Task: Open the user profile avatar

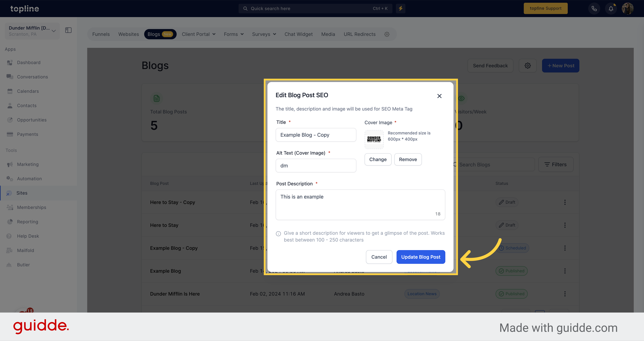Action: 628,9
